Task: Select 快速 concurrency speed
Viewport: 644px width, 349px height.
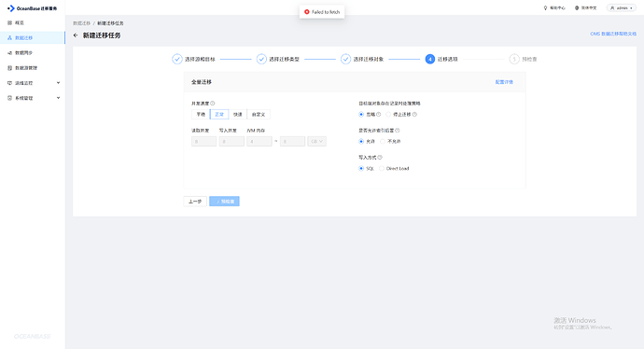Action: pos(238,115)
